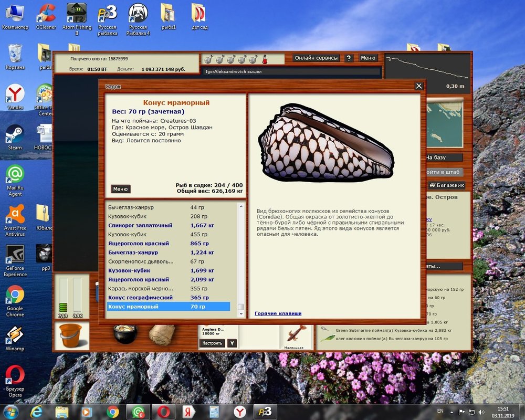This screenshot has height=420, width=525.
Task: Open the black bait pot icon
Action: point(125,334)
